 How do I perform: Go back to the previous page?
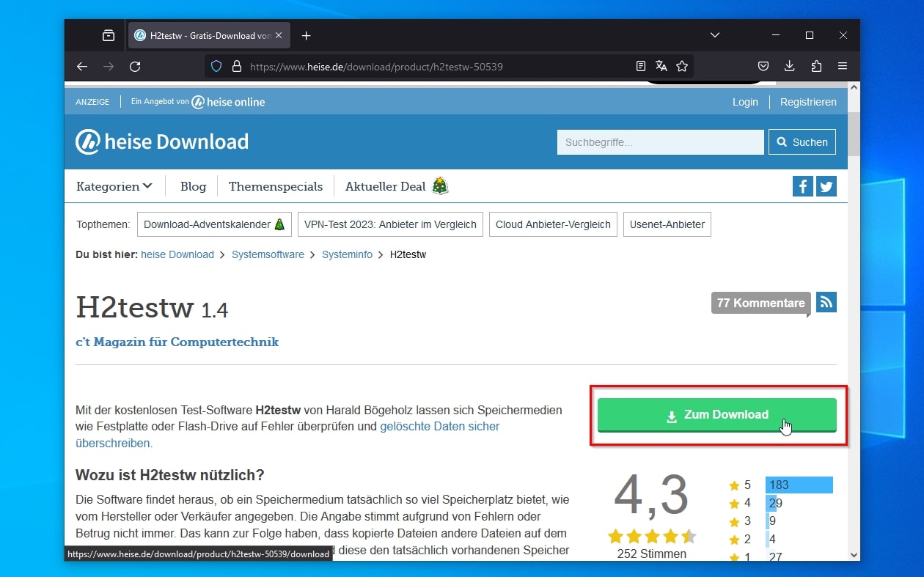point(82,66)
